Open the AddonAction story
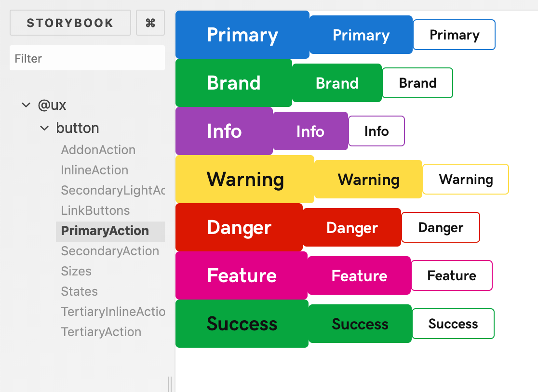 pyautogui.click(x=98, y=150)
